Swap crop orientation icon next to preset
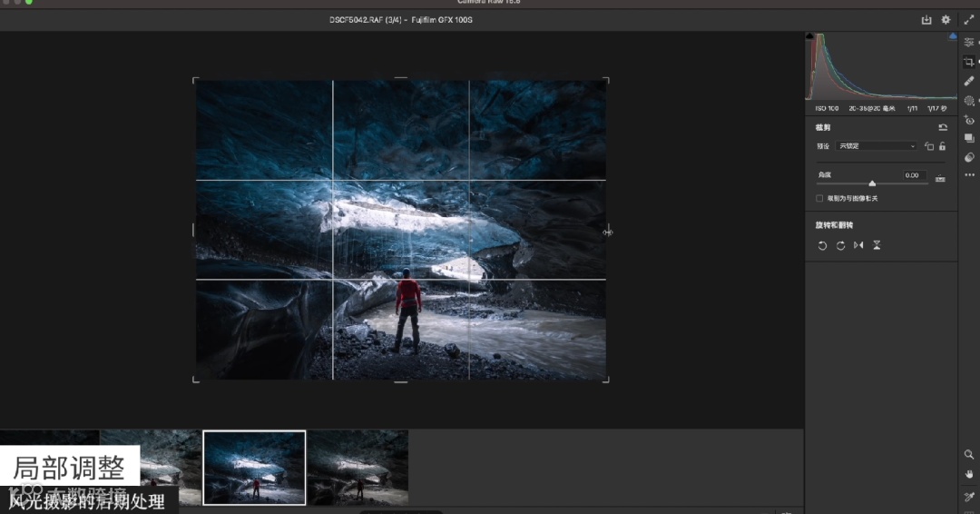This screenshot has width=980, height=514. tap(929, 146)
